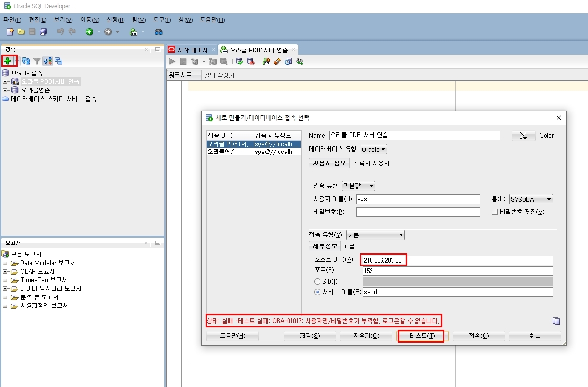Click the funnel Apply Filter icon

tap(37, 61)
